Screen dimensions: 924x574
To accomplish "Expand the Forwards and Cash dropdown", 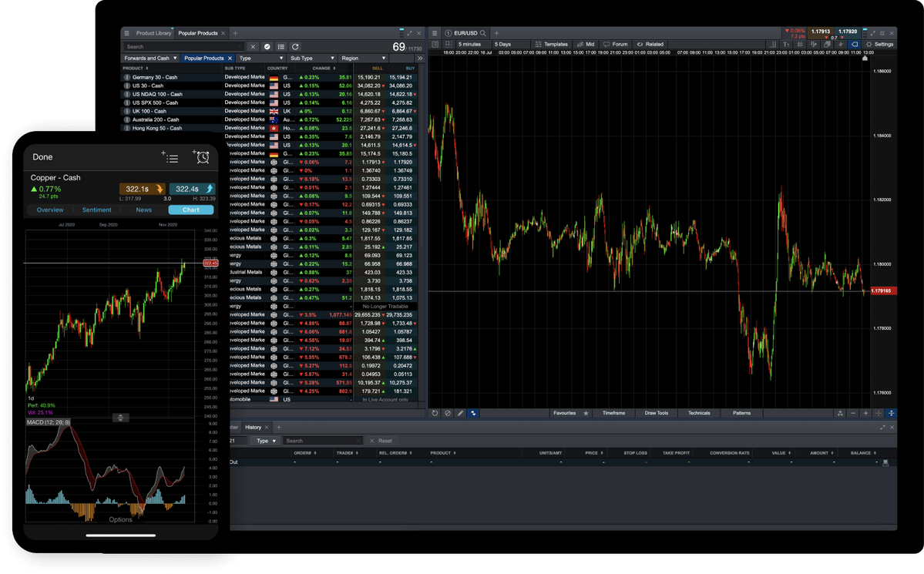I will pos(175,59).
